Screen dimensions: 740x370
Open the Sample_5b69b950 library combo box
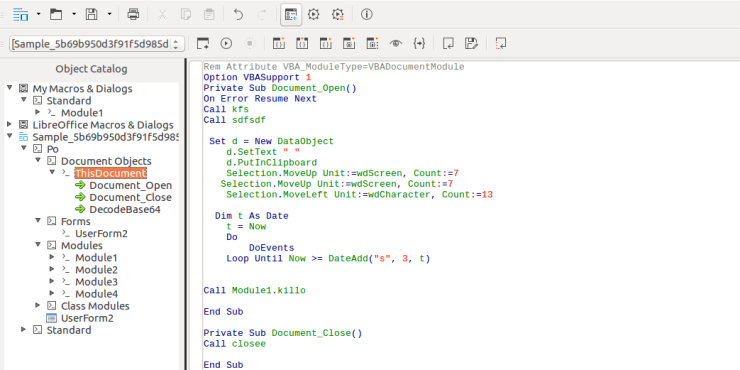pos(97,44)
